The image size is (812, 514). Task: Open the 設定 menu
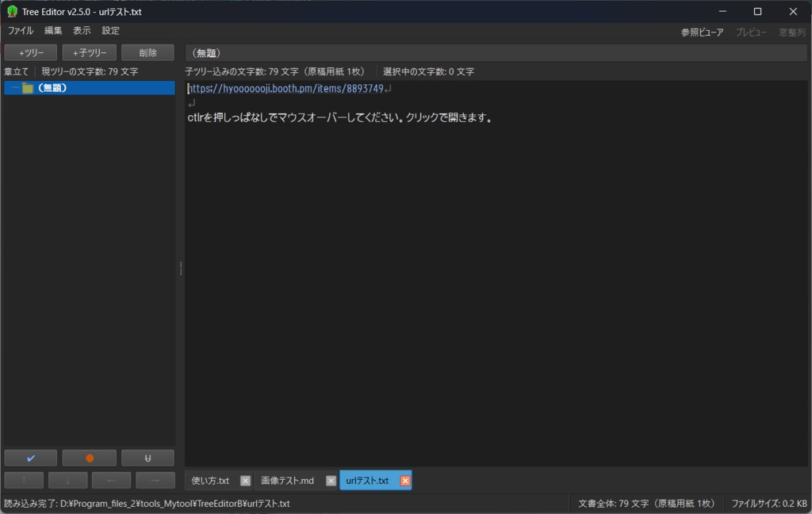coord(110,31)
